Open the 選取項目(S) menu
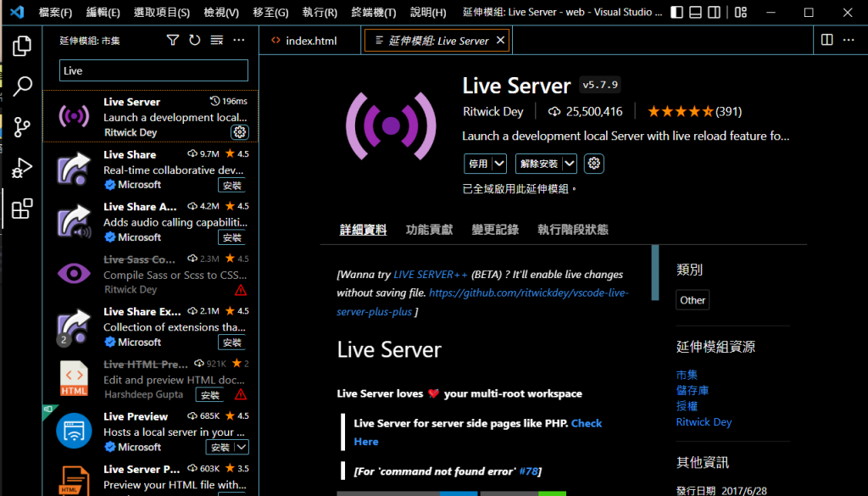Image resolution: width=868 pixels, height=496 pixels. point(162,12)
